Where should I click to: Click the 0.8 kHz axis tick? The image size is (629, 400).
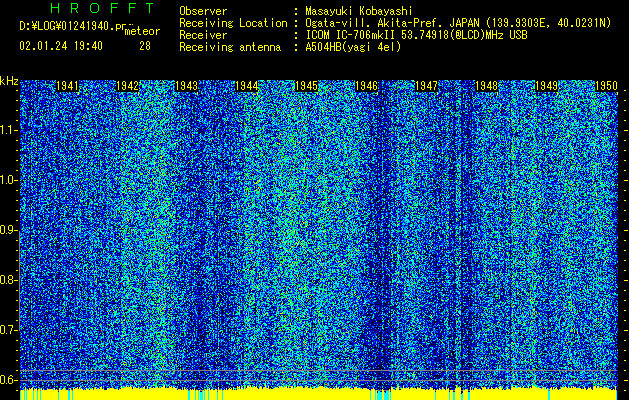[9, 280]
